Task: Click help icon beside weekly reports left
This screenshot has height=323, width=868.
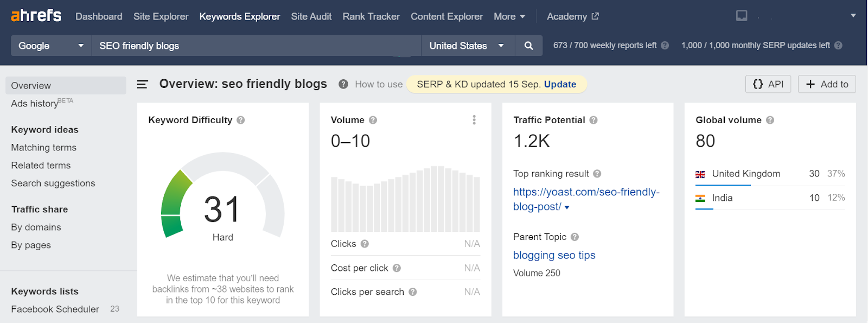Action: click(x=665, y=46)
